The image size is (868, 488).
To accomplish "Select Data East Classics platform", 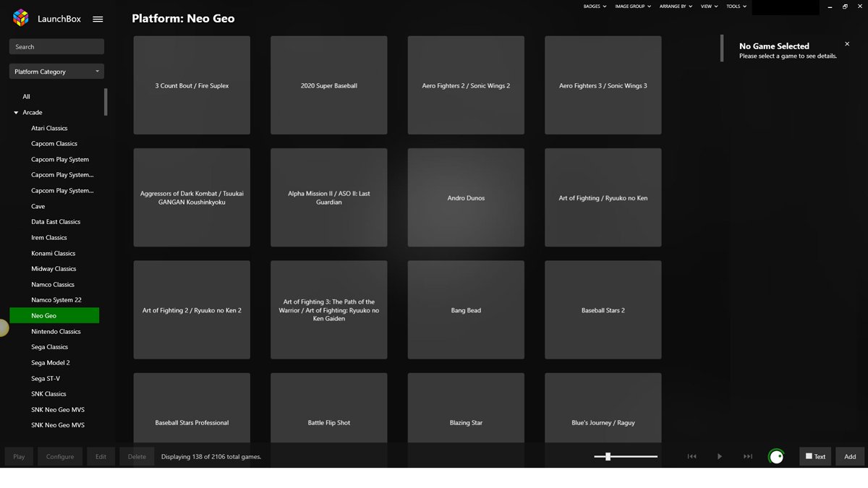I will coord(56,222).
